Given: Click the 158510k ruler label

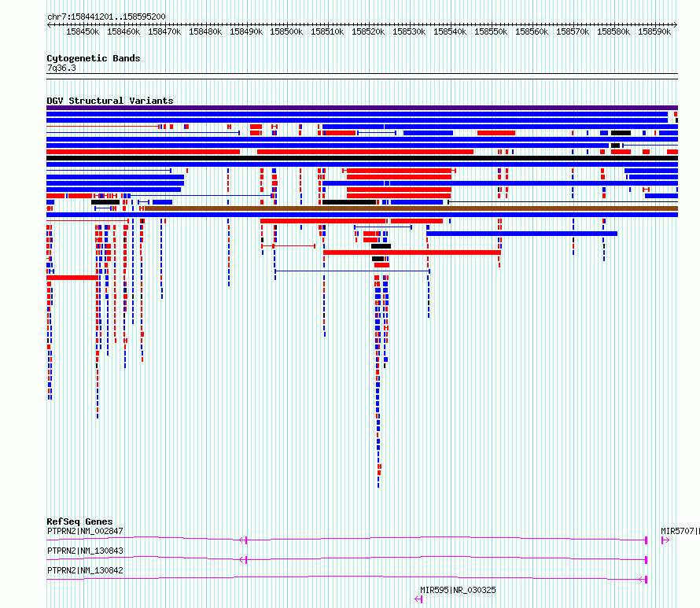Looking at the screenshot, I should [327, 31].
